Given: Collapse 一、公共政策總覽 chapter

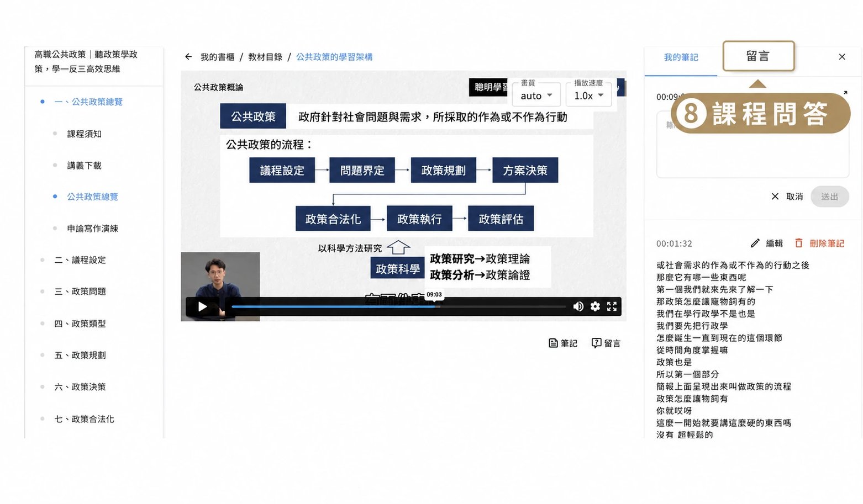Looking at the screenshot, I should pos(88,102).
